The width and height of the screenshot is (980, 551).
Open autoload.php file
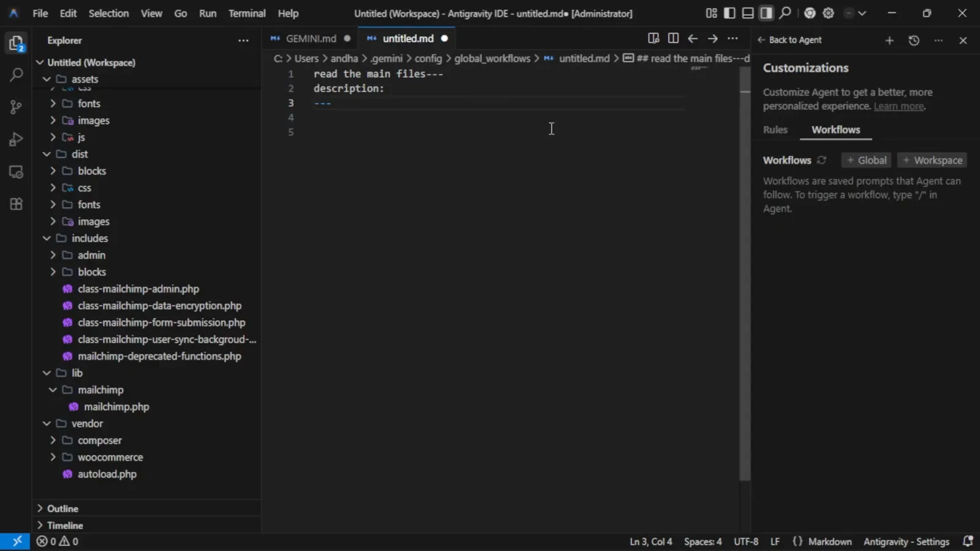coord(107,474)
